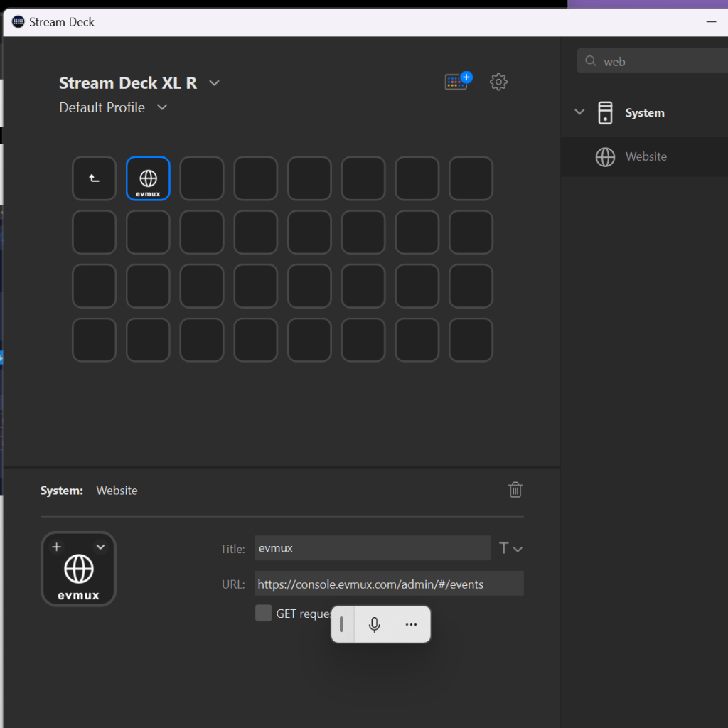Click the Stream Deck app logo in the title bar
This screenshot has width=728, height=728.
pos(18,22)
